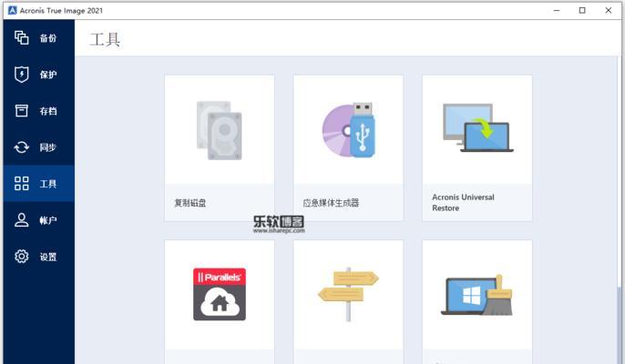This screenshot has width=625, height=364.
Task: Select the 备份 sidebar label
Action: click(47, 38)
